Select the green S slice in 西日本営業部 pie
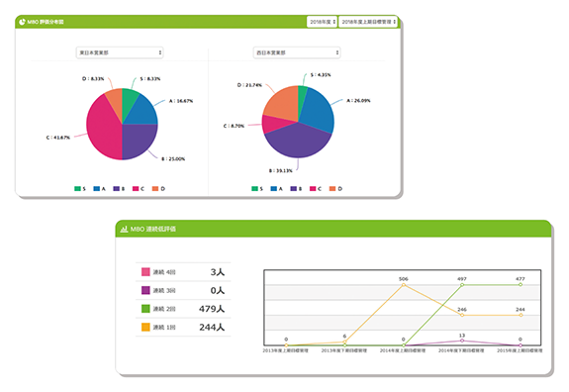This screenshot has height=392, width=569. point(302,96)
